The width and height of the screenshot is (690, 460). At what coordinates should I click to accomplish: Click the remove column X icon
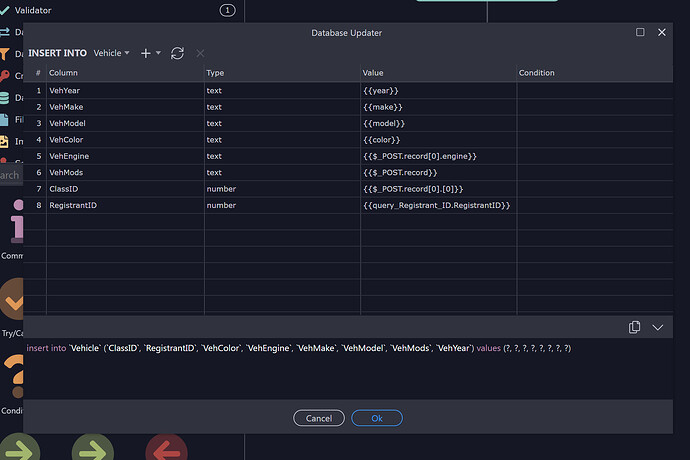(x=200, y=53)
